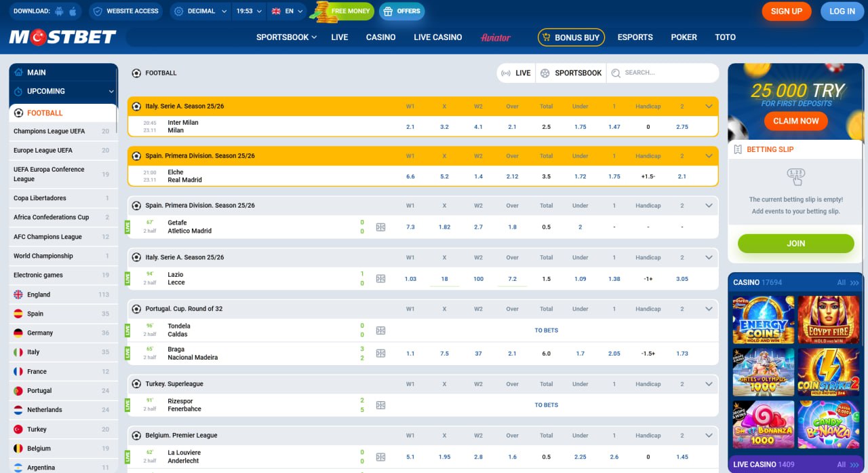Open match statistics icon for Getafe row
Image resolution: width=868 pixels, height=473 pixels.
(x=380, y=227)
